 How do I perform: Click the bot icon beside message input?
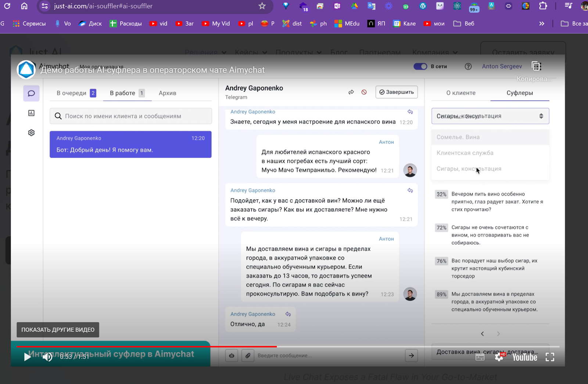point(232,355)
